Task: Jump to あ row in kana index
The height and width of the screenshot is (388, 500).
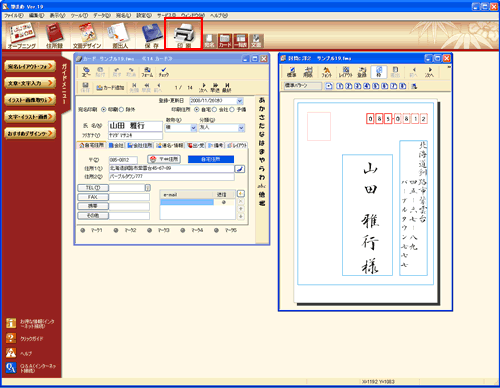Action: pos(262,100)
